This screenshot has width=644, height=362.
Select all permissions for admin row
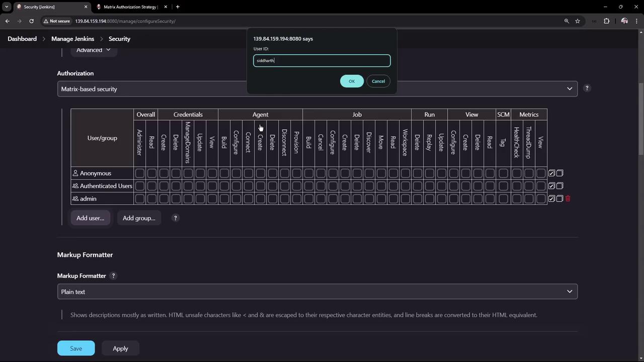(x=551, y=199)
